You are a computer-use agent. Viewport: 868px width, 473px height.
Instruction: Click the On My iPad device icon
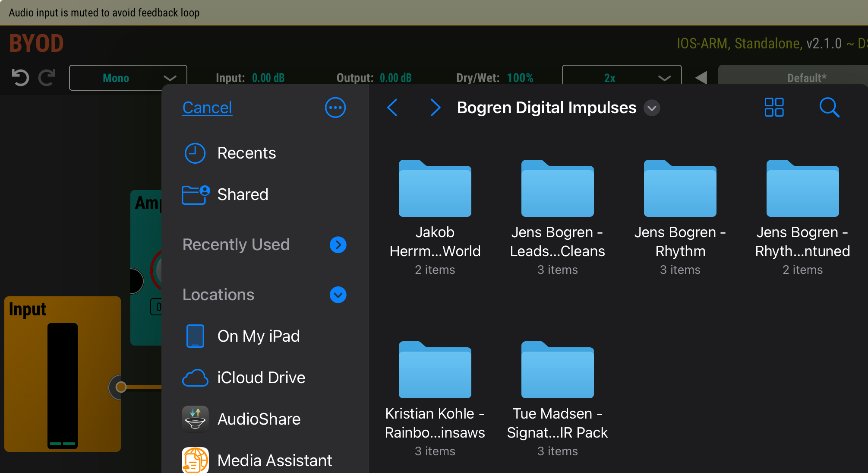pyautogui.click(x=195, y=336)
